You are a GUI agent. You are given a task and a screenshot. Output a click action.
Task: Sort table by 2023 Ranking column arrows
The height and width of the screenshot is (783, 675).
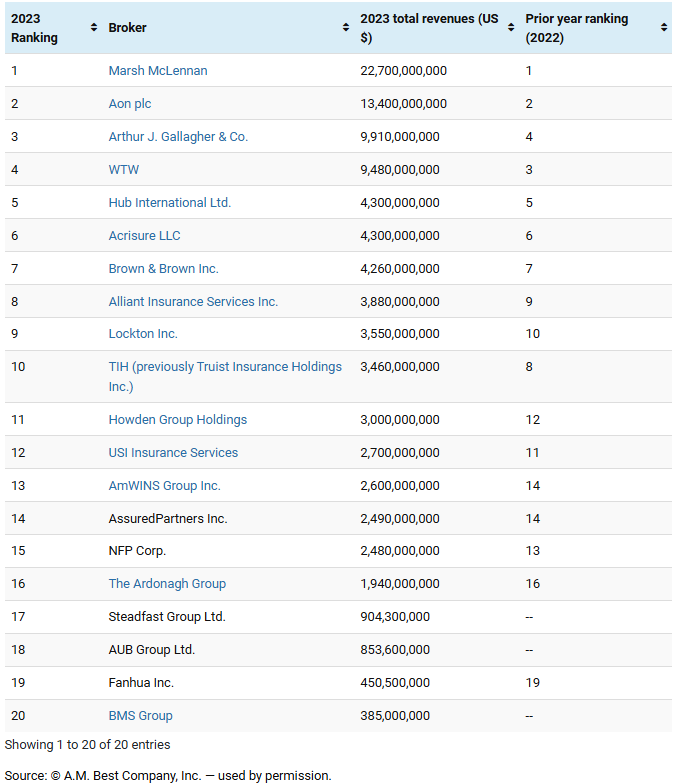pyautogui.click(x=94, y=28)
